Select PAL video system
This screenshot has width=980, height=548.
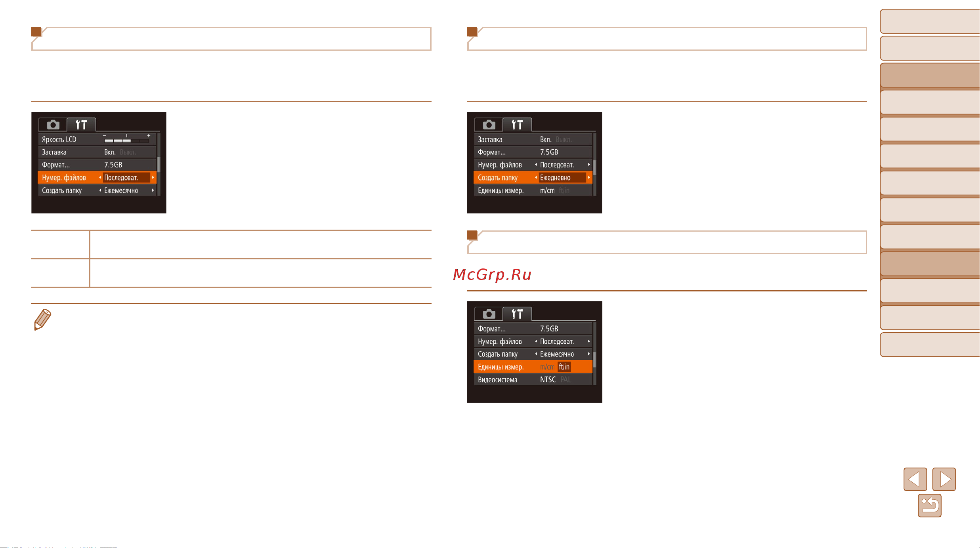[x=565, y=379]
